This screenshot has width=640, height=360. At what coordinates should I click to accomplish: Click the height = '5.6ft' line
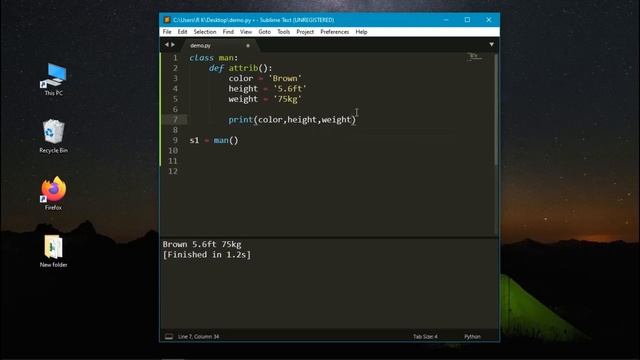pos(267,89)
